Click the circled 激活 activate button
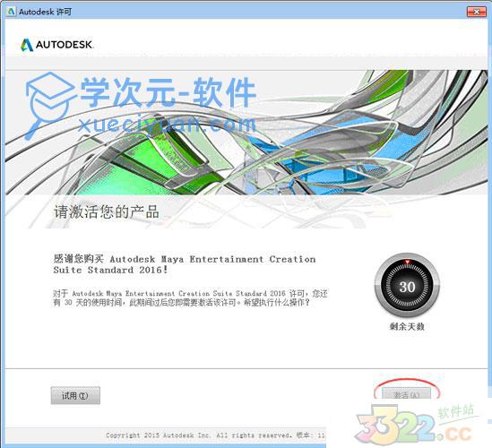 [x=406, y=394]
